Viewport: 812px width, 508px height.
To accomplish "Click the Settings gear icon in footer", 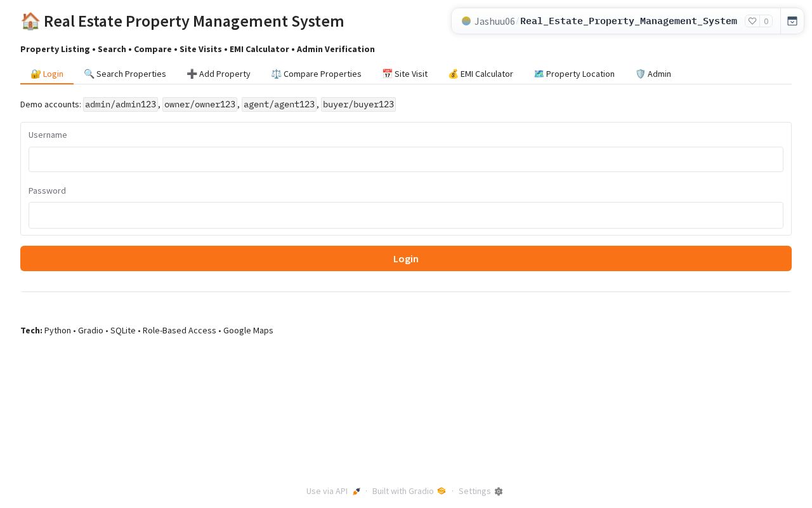I will pos(499,491).
